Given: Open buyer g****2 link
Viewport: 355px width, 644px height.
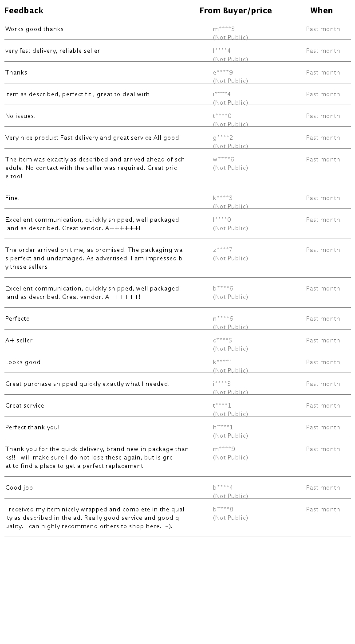Looking at the screenshot, I should pos(223,138).
